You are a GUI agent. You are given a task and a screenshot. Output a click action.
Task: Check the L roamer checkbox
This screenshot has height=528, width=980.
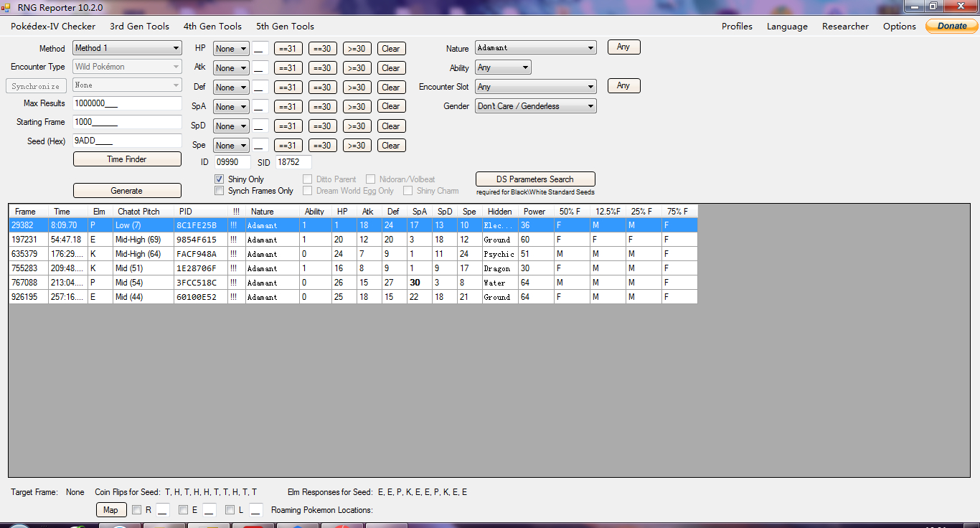(x=230, y=510)
